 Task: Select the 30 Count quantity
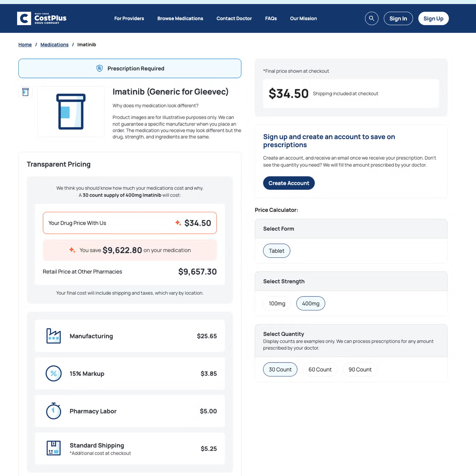click(x=280, y=370)
